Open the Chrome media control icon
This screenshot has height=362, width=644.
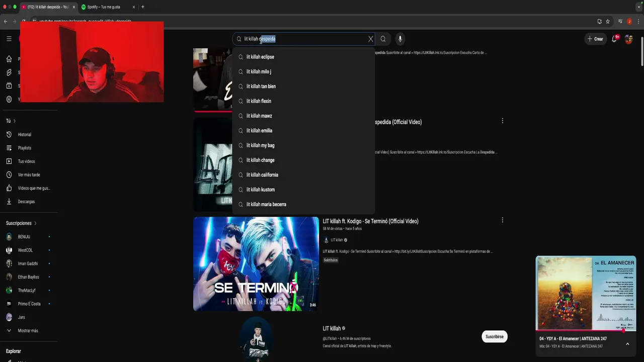(x=620, y=22)
